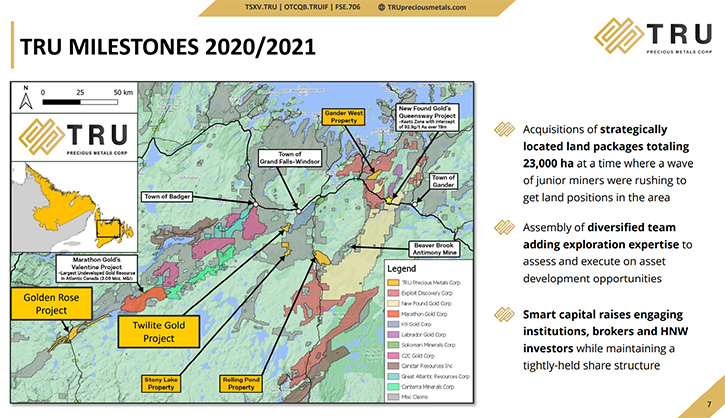Click the Beaver Brook Antimony Mine label
725x418 pixels.
[x=435, y=249]
